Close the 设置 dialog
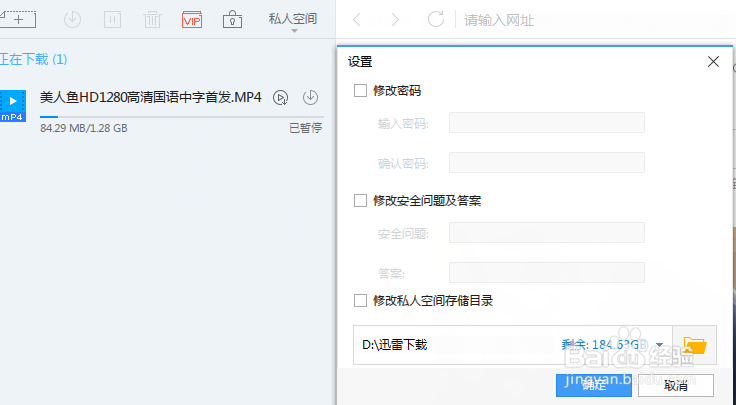The height and width of the screenshot is (405, 736). click(x=713, y=61)
